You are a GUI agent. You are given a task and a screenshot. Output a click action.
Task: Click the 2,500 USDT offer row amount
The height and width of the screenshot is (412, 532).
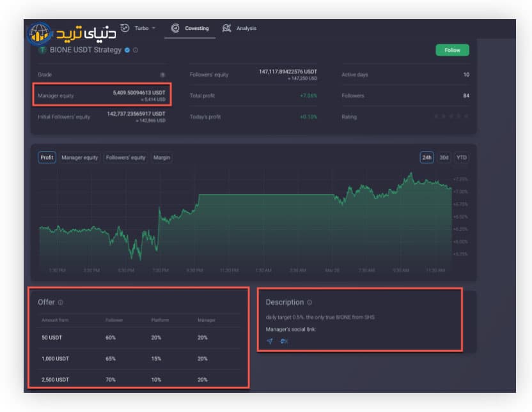coord(55,379)
